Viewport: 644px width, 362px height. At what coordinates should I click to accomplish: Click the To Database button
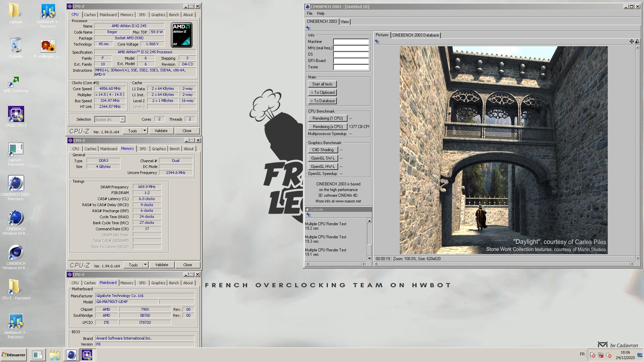tap(322, 101)
